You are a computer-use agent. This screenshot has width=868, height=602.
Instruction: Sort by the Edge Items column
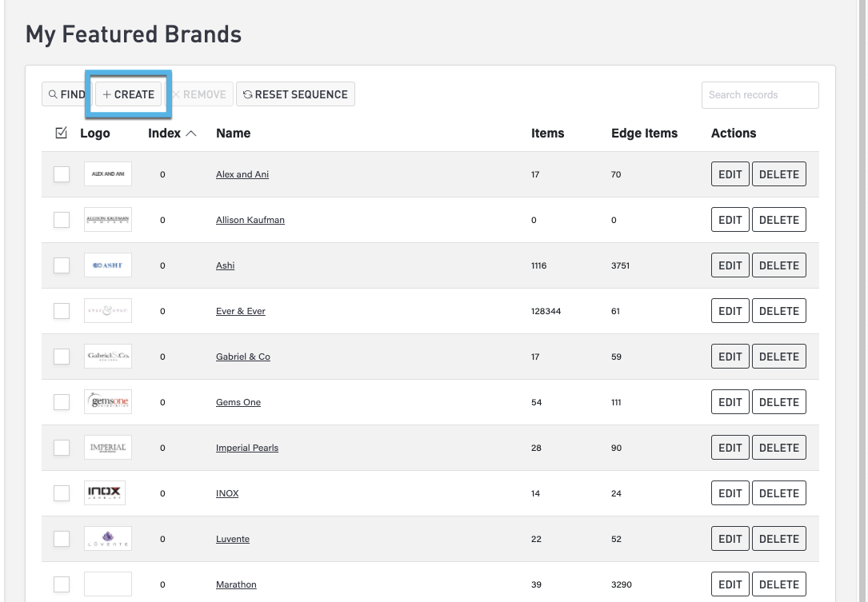[x=644, y=134]
